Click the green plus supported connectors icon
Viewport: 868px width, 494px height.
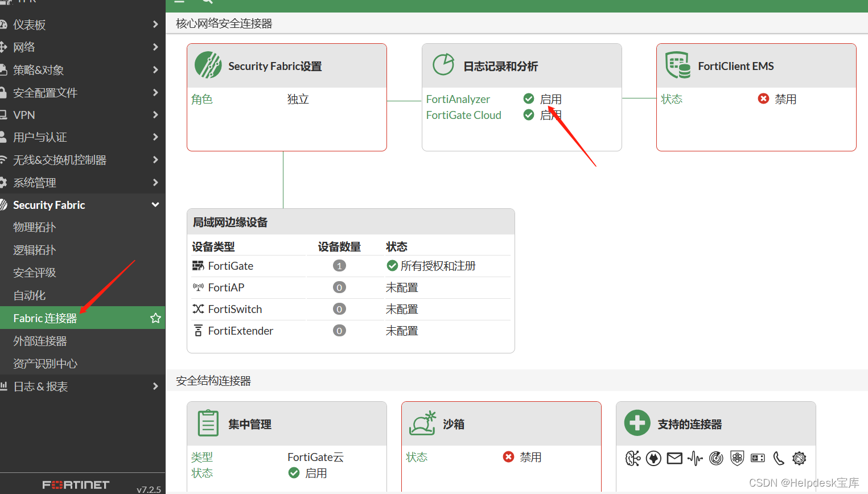pyautogui.click(x=637, y=423)
